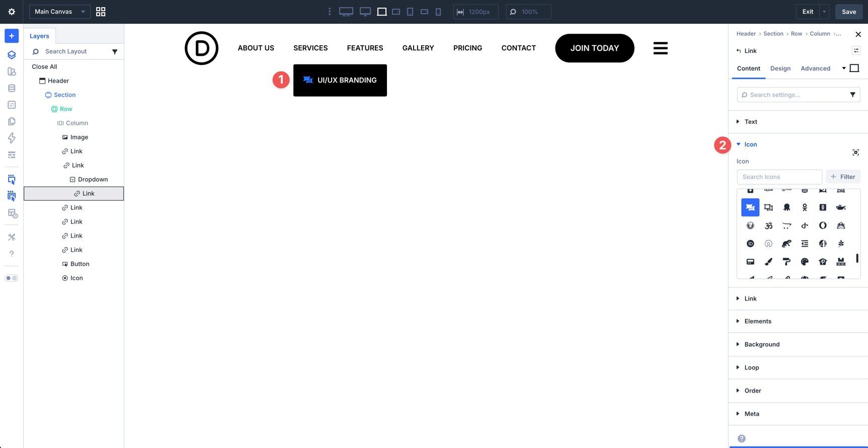This screenshot has width=868, height=448.
Task: Switch to the Design tab
Action: click(x=780, y=68)
